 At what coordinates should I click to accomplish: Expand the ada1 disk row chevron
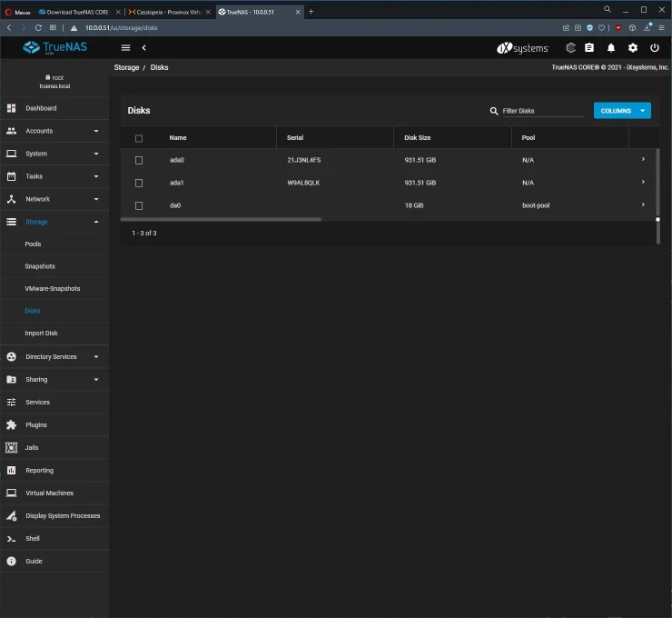pyautogui.click(x=643, y=183)
